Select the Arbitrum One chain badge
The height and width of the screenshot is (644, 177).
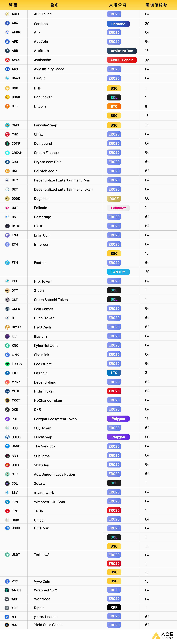click(122, 51)
